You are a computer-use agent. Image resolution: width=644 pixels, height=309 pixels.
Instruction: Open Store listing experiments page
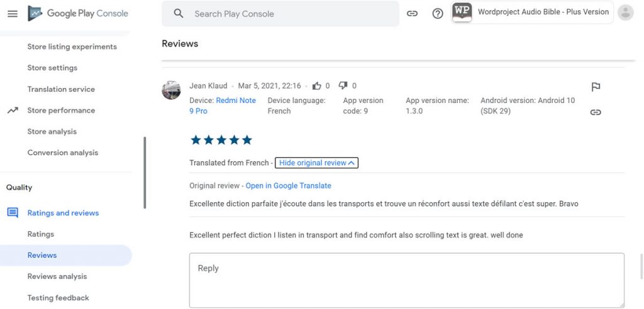tap(72, 46)
